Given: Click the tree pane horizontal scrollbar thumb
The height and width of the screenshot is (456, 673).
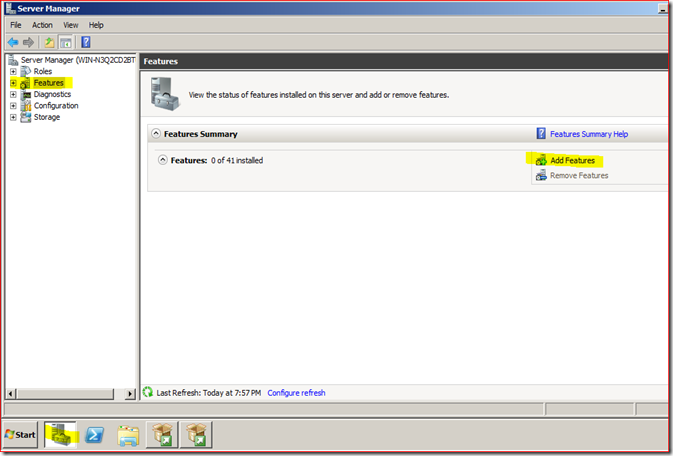Looking at the screenshot, I should 65,393.
